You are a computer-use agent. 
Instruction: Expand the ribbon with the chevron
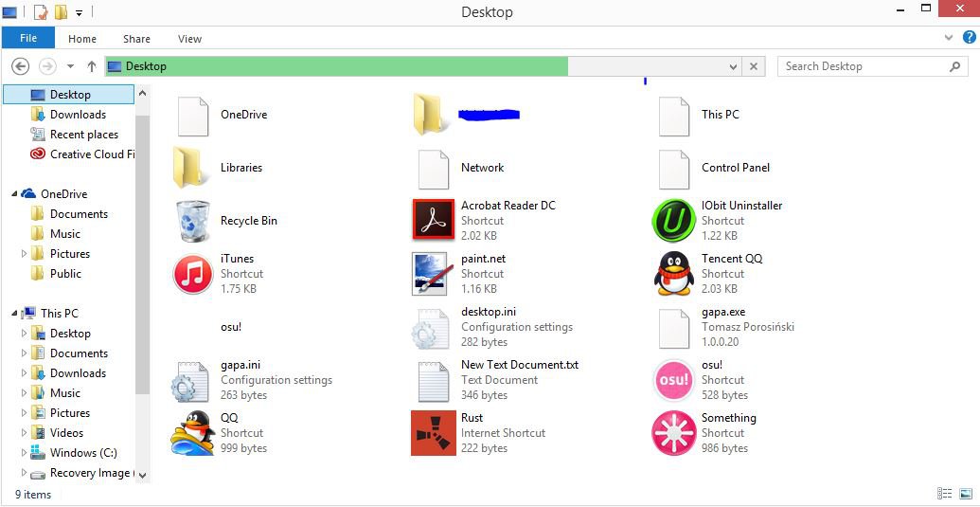(949, 38)
